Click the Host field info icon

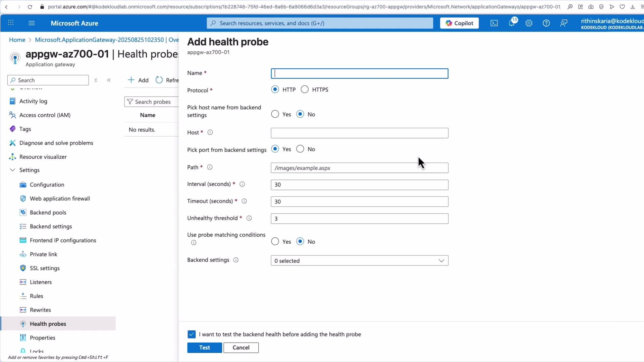click(210, 132)
